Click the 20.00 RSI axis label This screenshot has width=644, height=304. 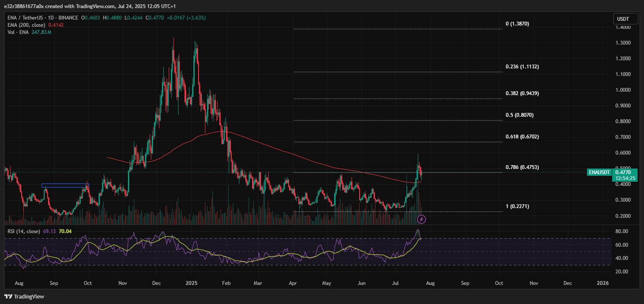(622, 272)
